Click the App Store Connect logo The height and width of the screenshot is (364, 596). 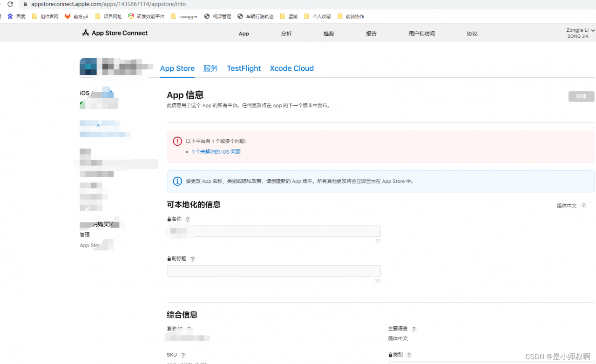pos(115,33)
